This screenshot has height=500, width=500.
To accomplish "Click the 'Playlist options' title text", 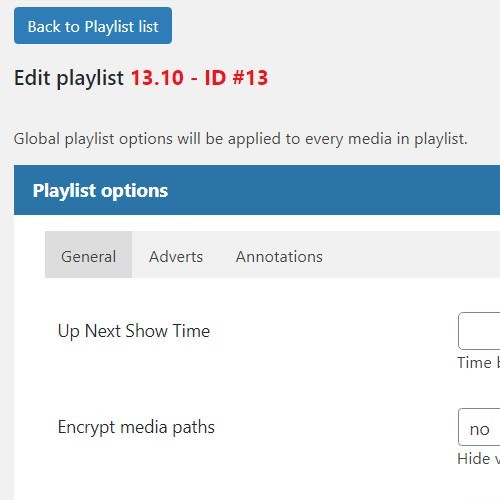I will coord(100,191).
